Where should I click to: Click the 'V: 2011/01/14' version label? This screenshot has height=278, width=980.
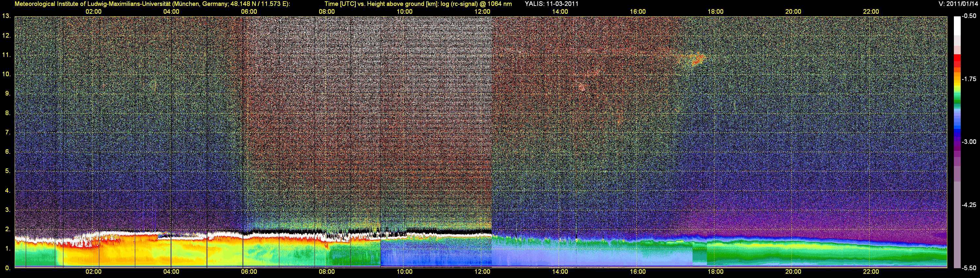[x=957, y=4]
